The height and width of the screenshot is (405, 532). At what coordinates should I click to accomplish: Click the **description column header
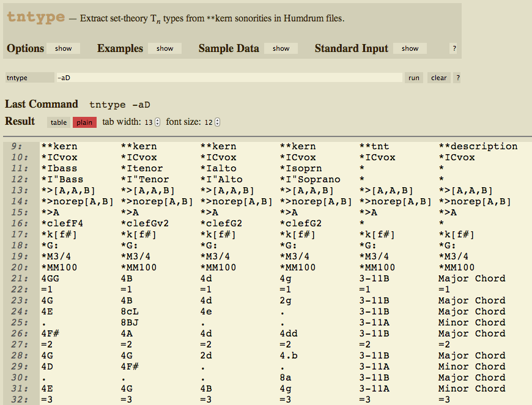pyautogui.click(x=478, y=146)
